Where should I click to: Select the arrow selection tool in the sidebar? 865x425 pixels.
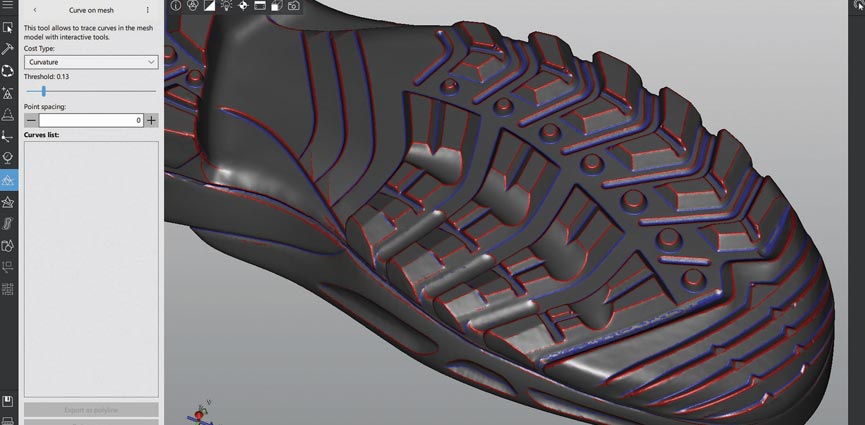coord(8,27)
